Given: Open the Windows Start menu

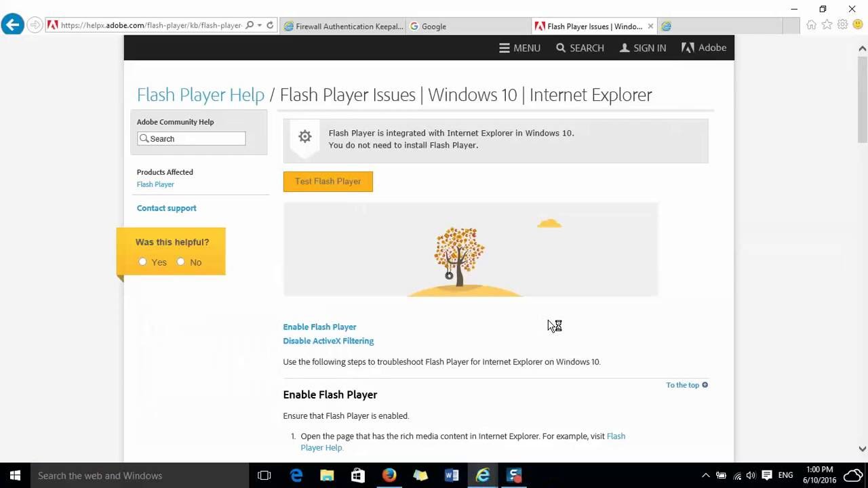Looking at the screenshot, I should tap(15, 476).
